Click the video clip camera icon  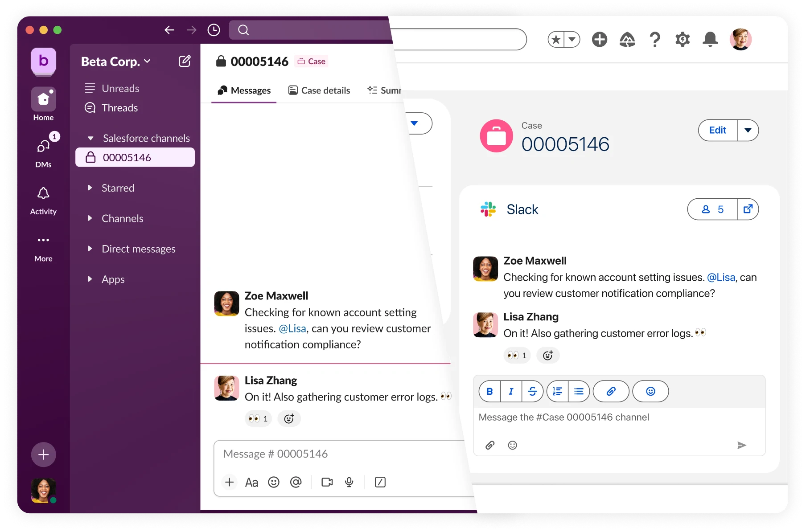pos(327,482)
